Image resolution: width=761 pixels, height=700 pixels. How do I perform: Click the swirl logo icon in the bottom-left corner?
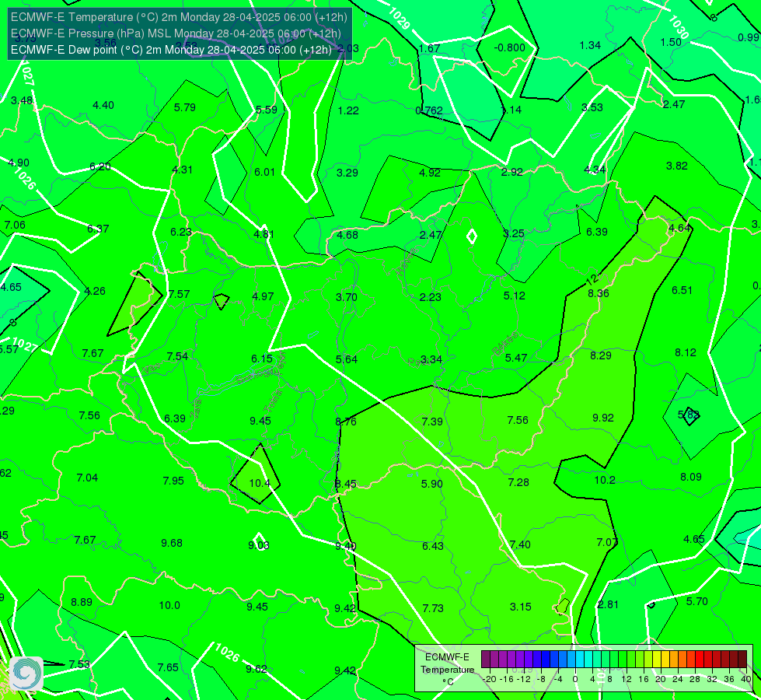[26, 674]
